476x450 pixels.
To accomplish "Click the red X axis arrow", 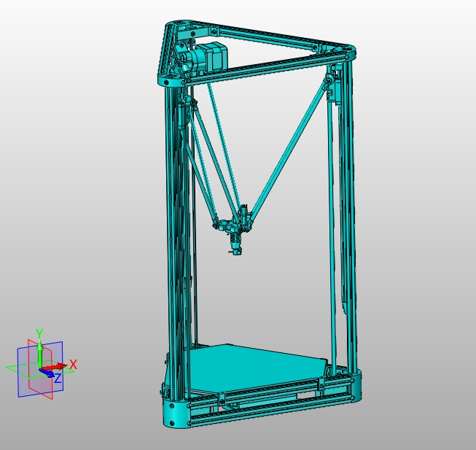I will coord(55,367).
